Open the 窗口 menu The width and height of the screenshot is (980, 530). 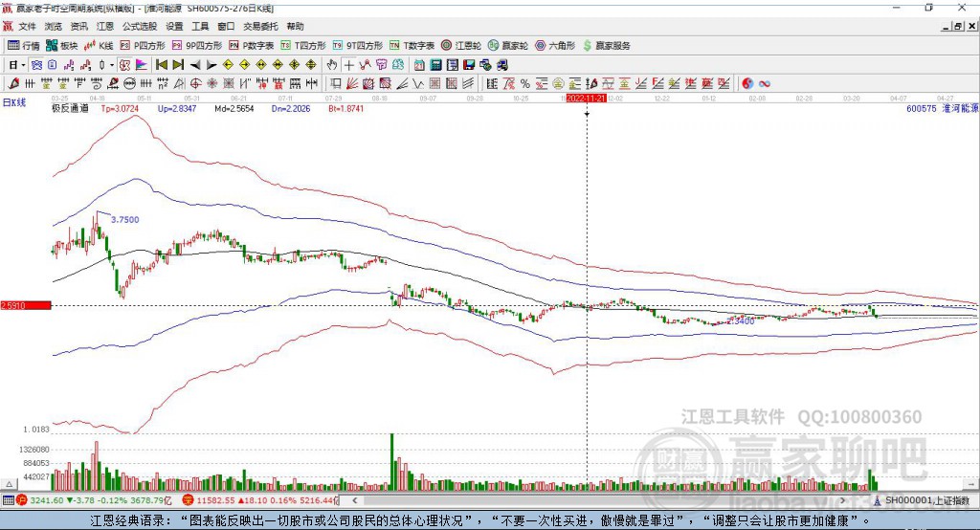pos(226,26)
